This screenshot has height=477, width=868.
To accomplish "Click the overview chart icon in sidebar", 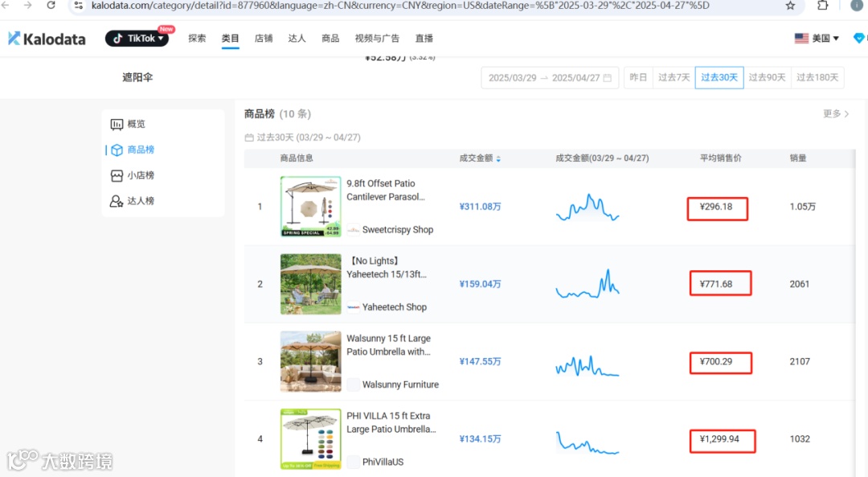I will pos(117,124).
